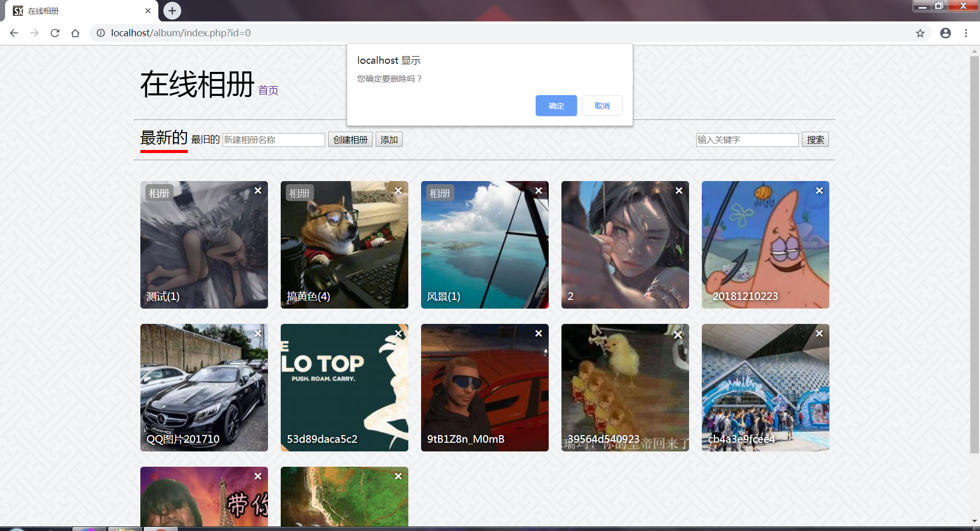Go forward in browser history
This screenshot has width=980, height=531.
click(34, 33)
